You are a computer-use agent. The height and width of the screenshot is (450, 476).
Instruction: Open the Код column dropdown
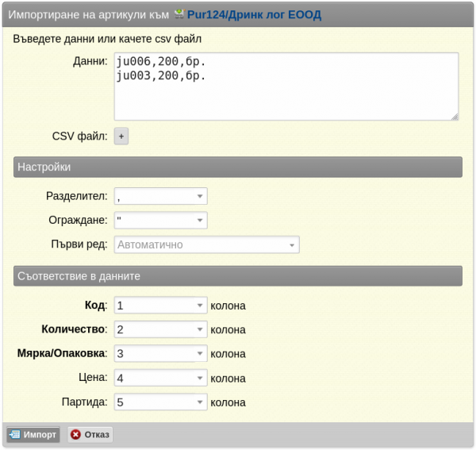pos(160,306)
